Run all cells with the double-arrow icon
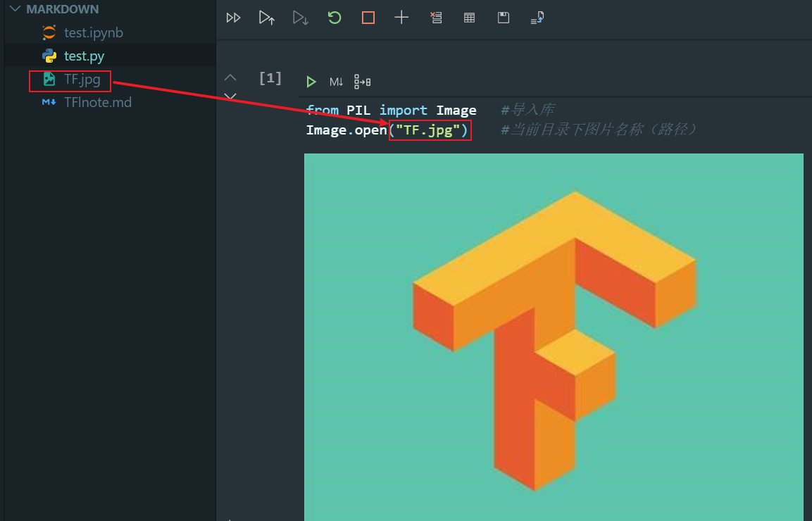 click(234, 18)
